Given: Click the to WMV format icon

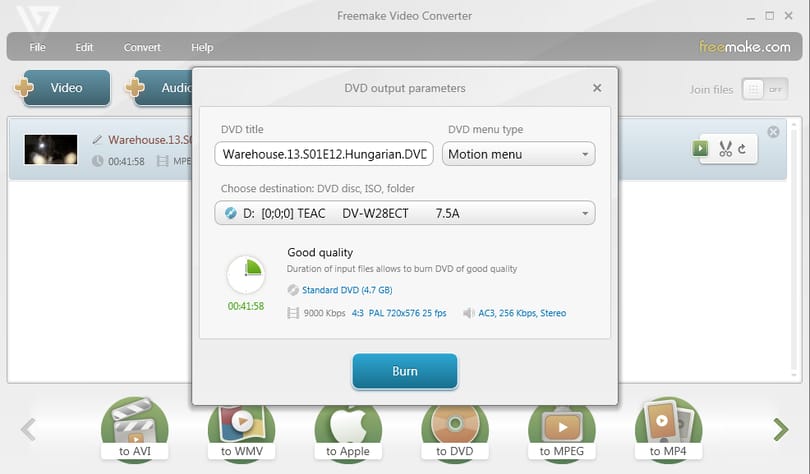Looking at the screenshot, I should pyautogui.click(x=241, y=432).
